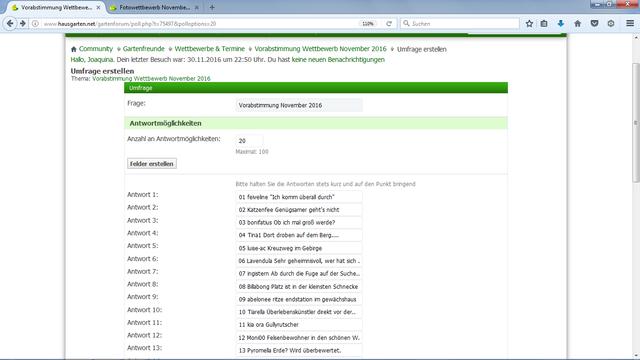Open Gartenfreunde breadcrumb link
640x360 pixels.
144,49
